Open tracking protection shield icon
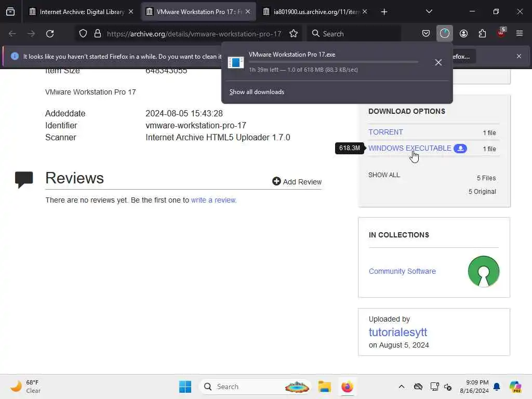This screenshot has width=532, height=399. [83, 34]
